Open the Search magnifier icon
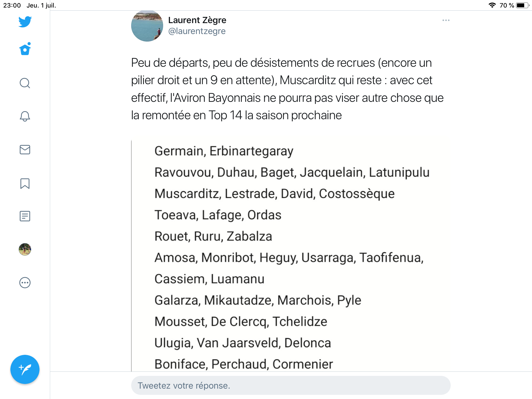The height and width of the screenshot is (399, 532). [25, 83]
